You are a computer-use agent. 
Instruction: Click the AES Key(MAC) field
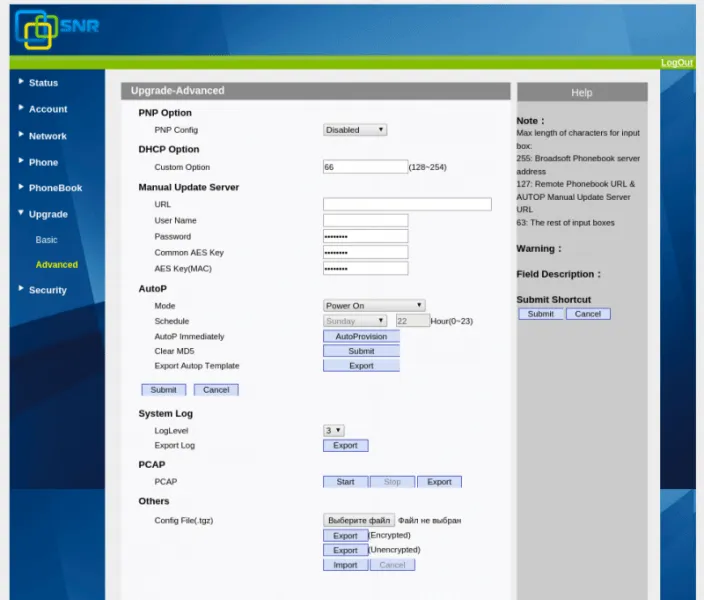click(x=365, y=269)
